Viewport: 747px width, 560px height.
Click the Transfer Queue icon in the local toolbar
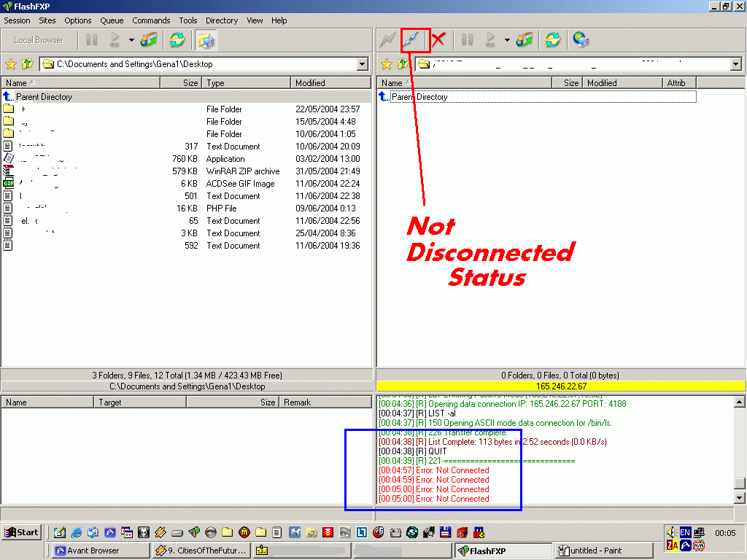point(150,40)
